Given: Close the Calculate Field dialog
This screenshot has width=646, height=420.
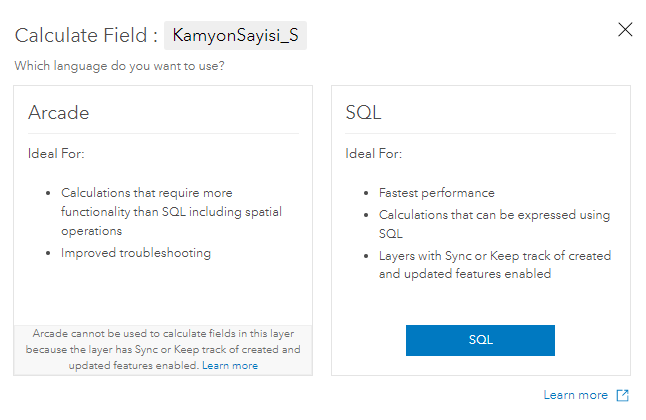Looking at the screenshot, I should (625, 29).
